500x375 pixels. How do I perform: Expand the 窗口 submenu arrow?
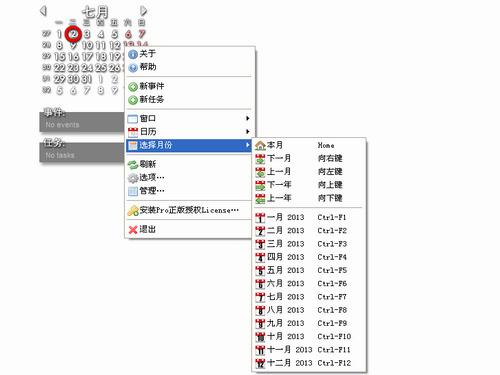pos(247,118)
